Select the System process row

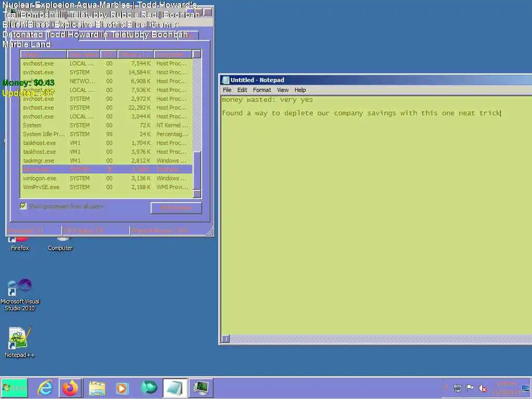(107, 125)
